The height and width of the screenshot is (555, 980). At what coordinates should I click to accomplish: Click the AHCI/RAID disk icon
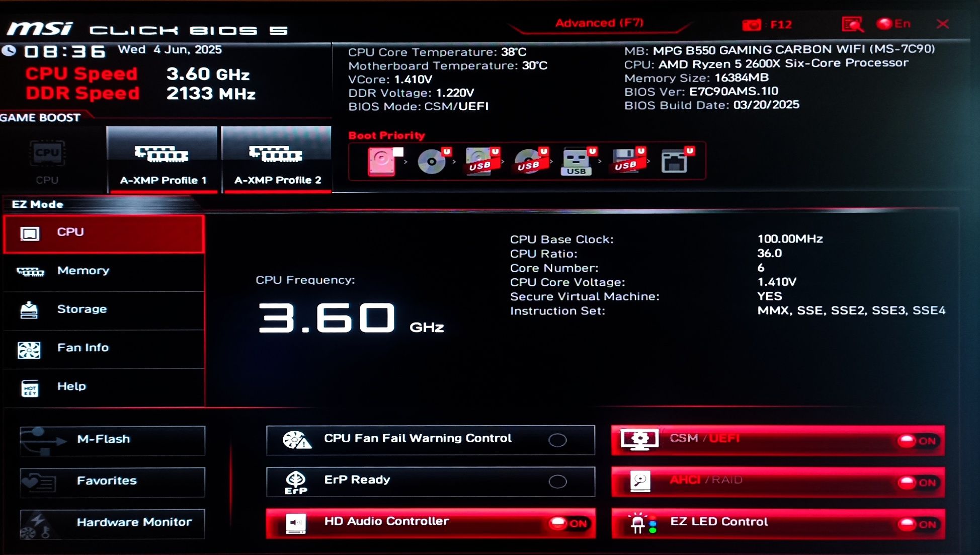click(640, 482)
